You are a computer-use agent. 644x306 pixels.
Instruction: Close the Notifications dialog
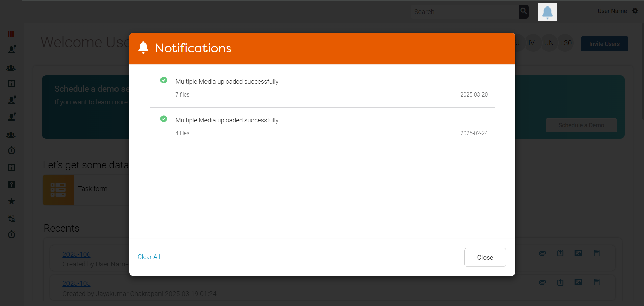click(x=485, y=257)
